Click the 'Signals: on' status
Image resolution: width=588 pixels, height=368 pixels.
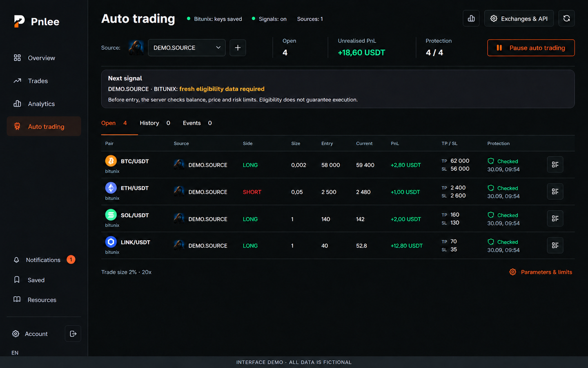269,19
